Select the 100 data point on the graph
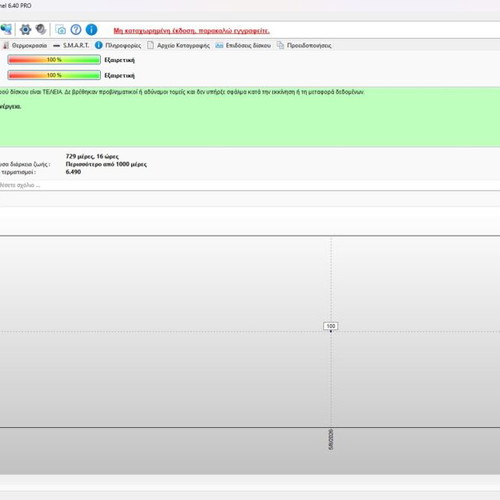Viewport: 500px width, 500px height. (x=331, y=326)
